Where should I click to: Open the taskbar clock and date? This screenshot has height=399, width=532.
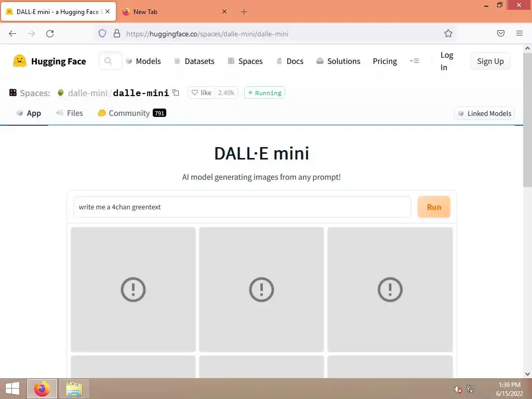(509, 389)
